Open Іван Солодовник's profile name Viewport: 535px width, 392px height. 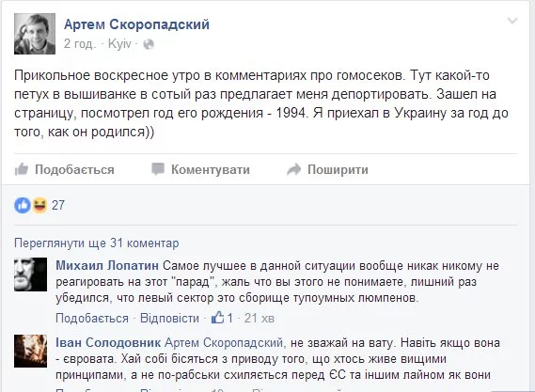(108, 342)
